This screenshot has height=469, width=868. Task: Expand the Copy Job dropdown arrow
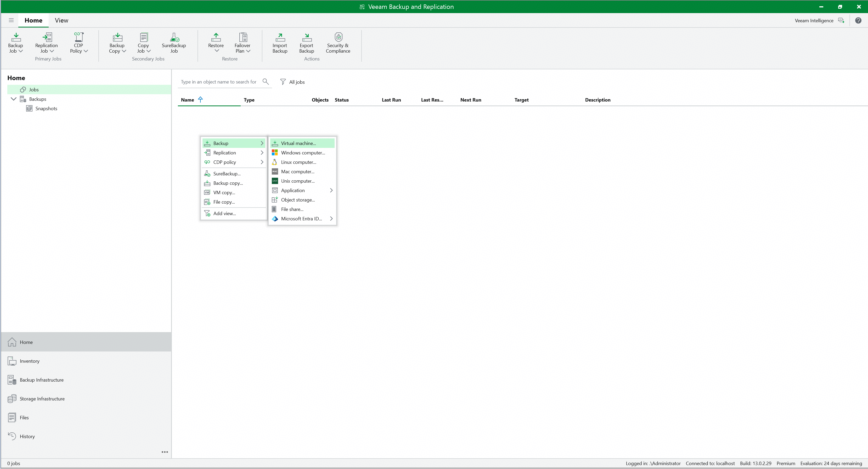coord(149,51)
